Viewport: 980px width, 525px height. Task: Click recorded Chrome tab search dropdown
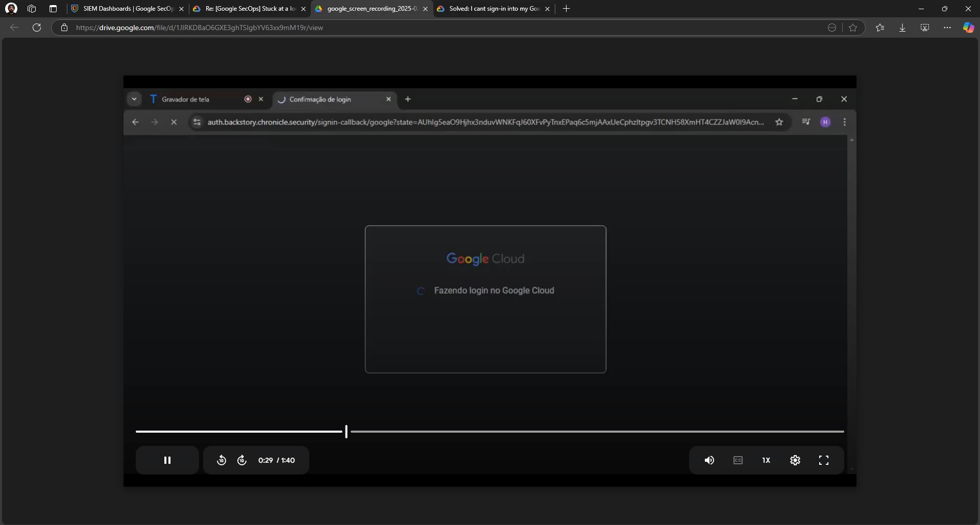(x=134, y=99)
